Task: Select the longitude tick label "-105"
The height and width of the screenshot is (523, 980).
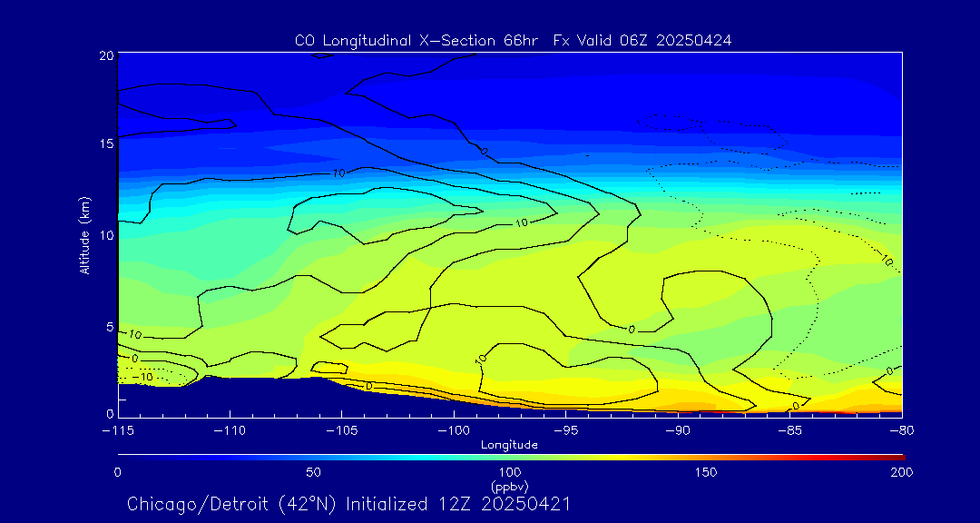Action: (x=341, y=431)
